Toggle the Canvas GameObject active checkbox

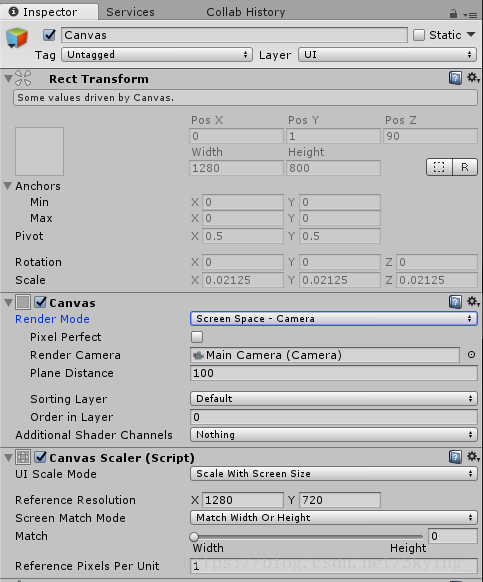click(x=49, y=35)
